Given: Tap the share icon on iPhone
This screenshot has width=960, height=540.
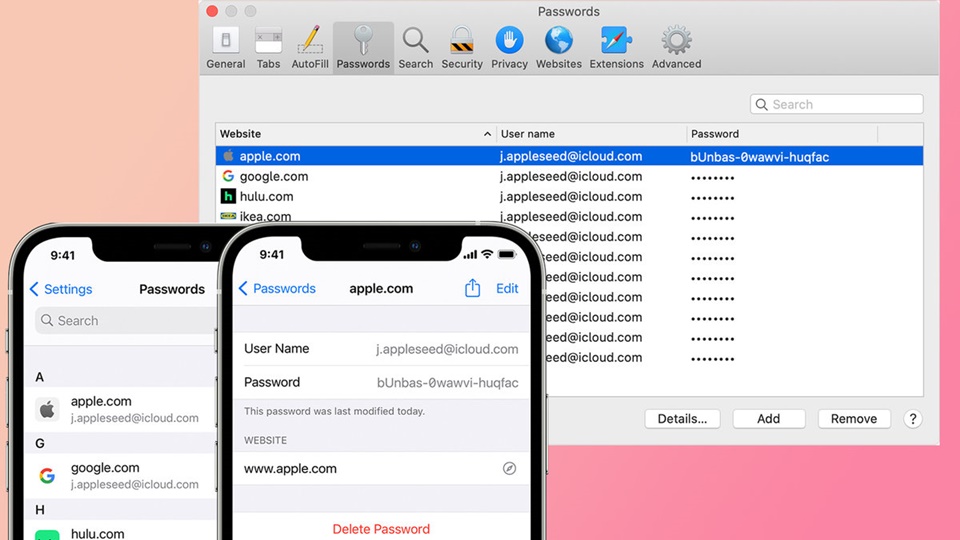Looking at the screenshot, I should coord(473,289).
